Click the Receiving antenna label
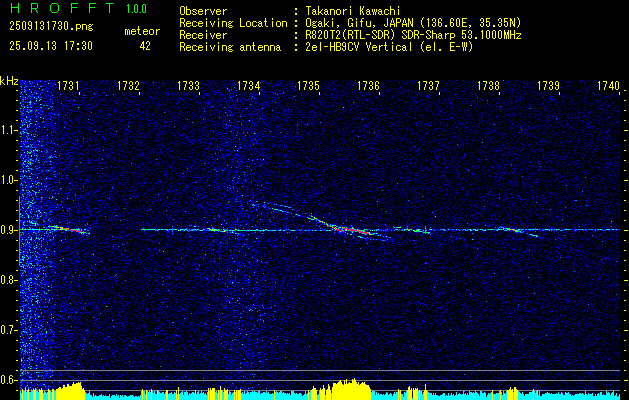 click(x=230, y=47)
